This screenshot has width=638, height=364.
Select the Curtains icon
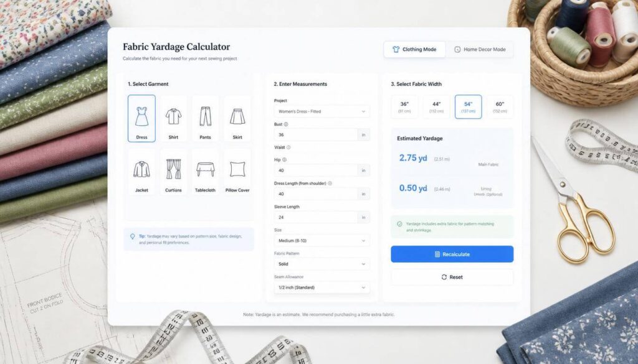[173, 172]
